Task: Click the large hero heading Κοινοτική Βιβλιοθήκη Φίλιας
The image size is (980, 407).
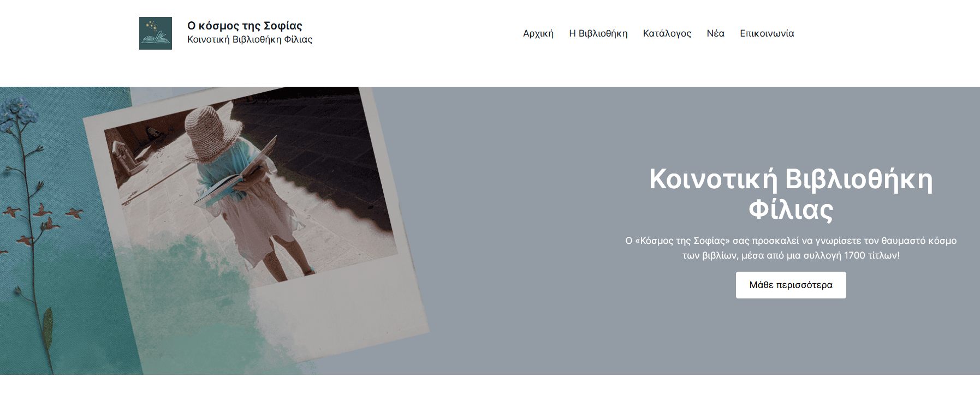Action: (791, 194)
